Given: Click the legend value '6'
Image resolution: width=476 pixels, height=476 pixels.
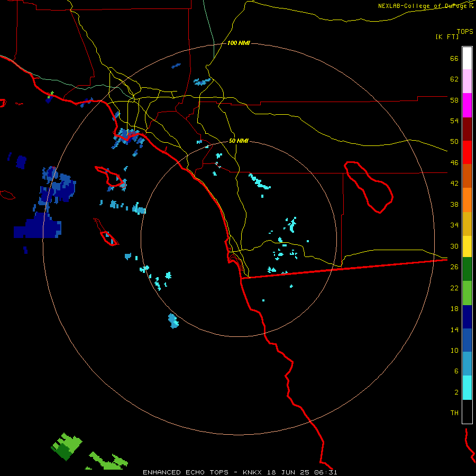Looking at the screenshot, I should tap(456, 371).
